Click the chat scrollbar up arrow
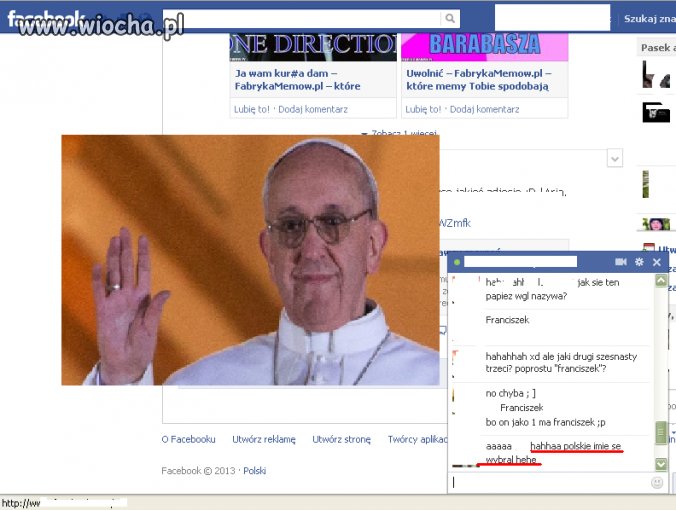Image resolution: width=676 pixels, height=510 pixels. [661, 281]
